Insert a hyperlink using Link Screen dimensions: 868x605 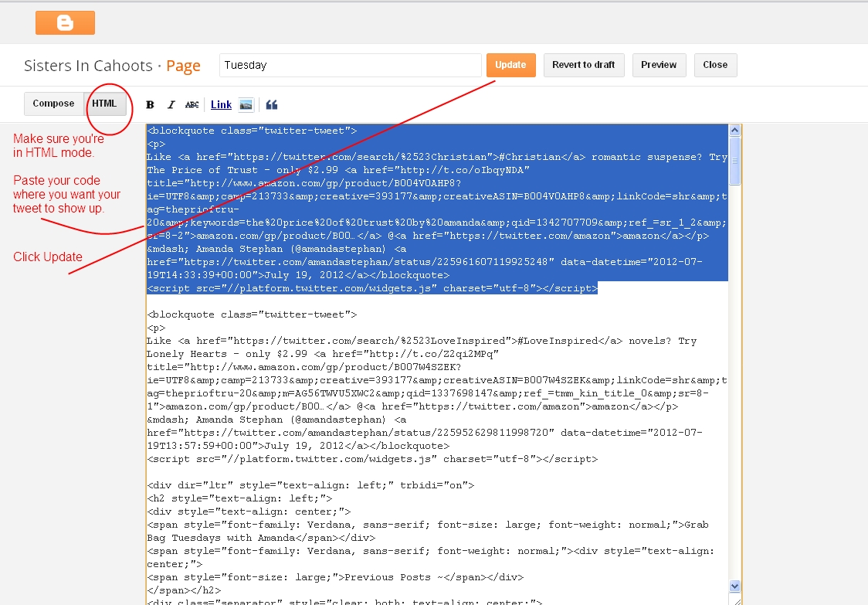pyautogui.click(x=221, y=105)
